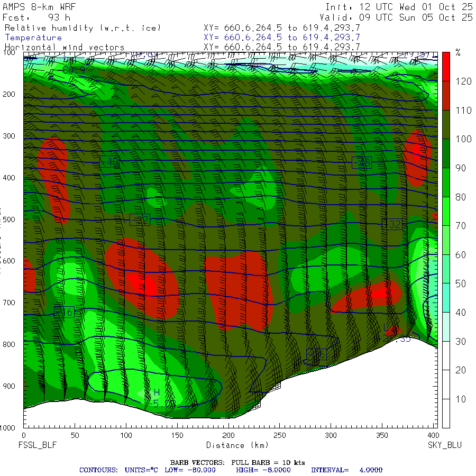This screenshot has width=476, height=476.
Task: Click the '120' colorbar label
Action: pyautogui.click(x=463, y=81)
